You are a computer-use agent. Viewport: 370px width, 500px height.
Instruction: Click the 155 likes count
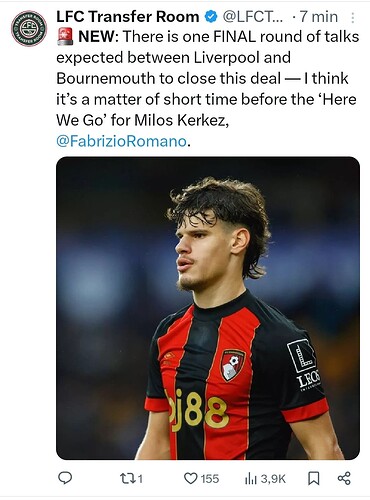[x=210, y=479]
